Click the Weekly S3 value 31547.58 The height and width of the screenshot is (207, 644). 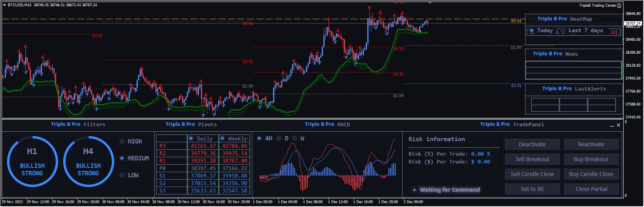[x=235, y=191]
